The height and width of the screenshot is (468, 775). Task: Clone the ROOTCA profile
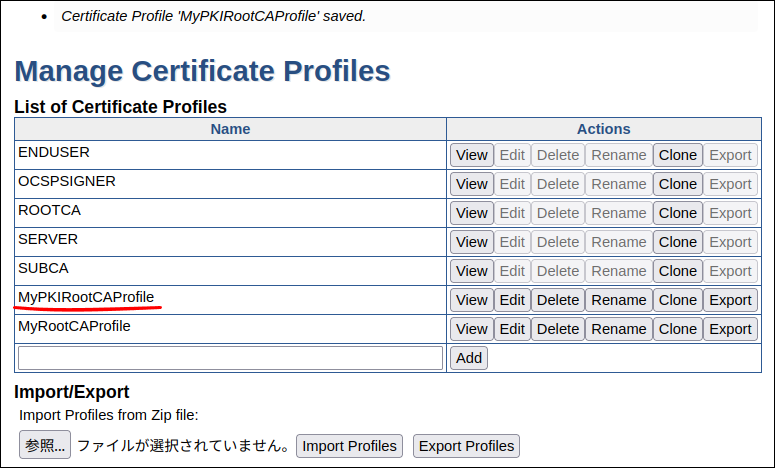[x=677, y=213]
